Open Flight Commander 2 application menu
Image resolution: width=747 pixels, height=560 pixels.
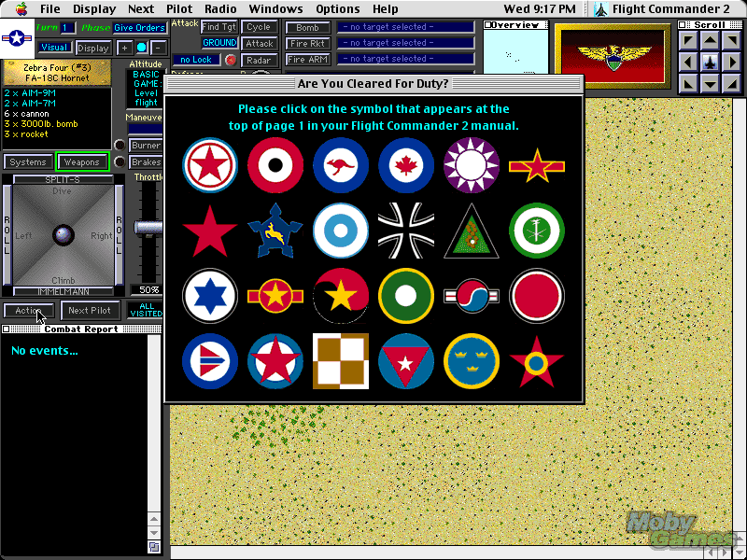point(662,9)
